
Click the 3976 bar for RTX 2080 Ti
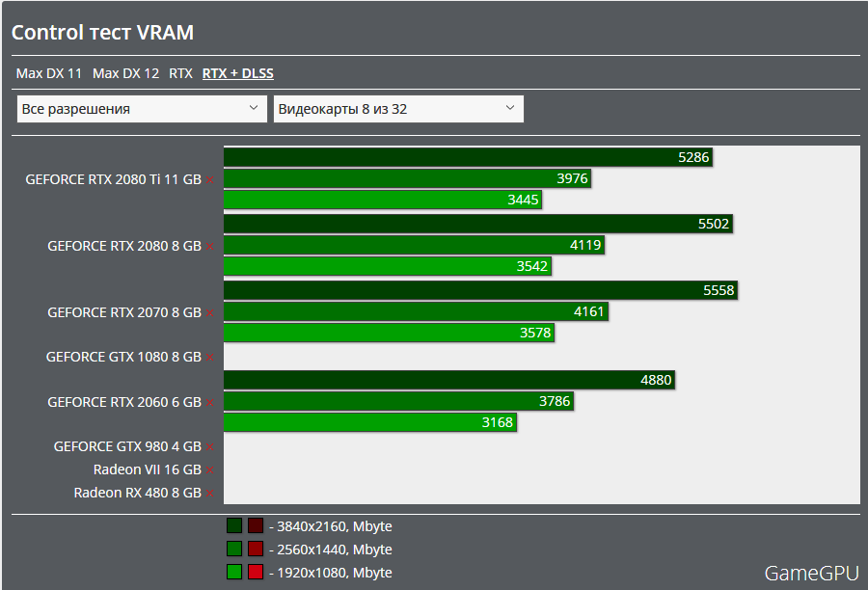[407, 178]
